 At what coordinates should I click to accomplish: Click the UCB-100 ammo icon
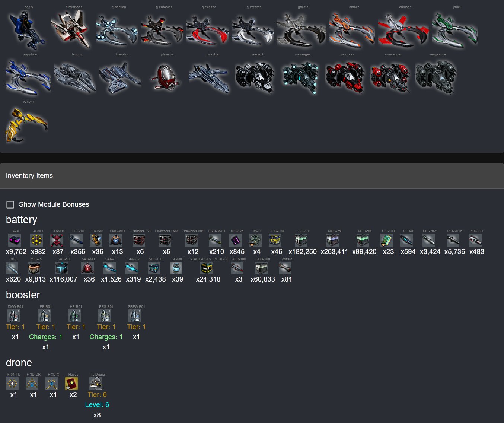click(x=261, y=268)
